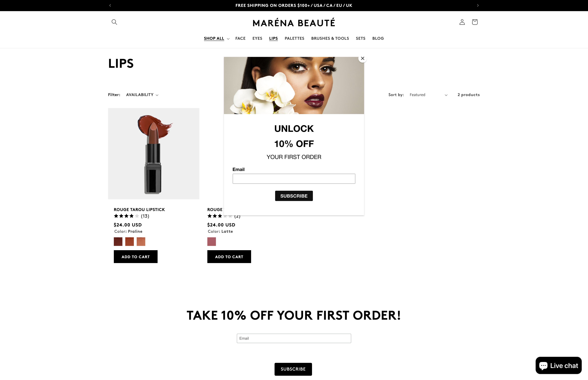Open the BRUSHES & TOOLS menu item
This screenshot has width=588, height=380.
pyautogui.click(x=330, y=38)
